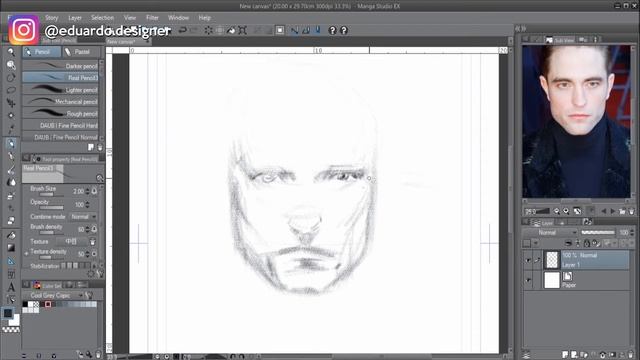Delete the selected sub tool via trash icon

pos(100,147)
